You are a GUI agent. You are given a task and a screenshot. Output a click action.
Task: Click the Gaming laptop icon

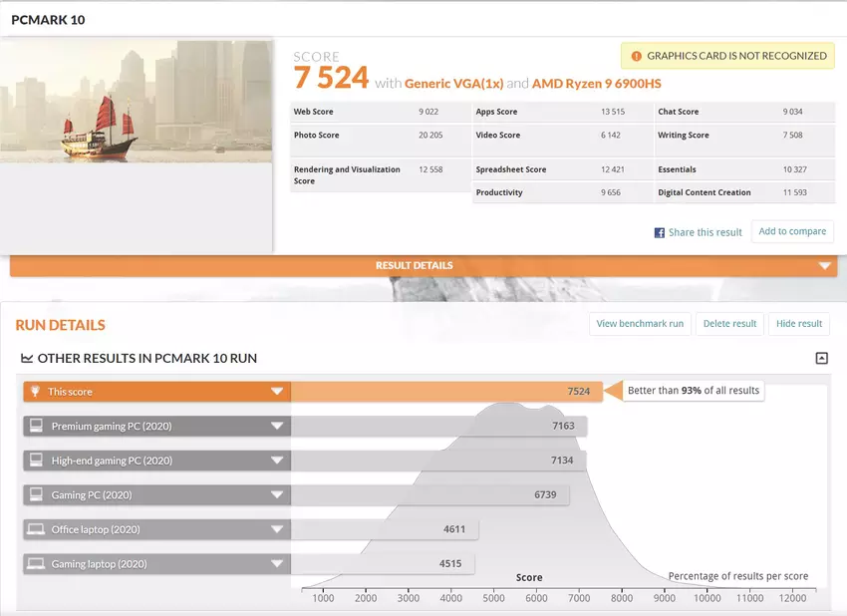[x=36, y=564]
